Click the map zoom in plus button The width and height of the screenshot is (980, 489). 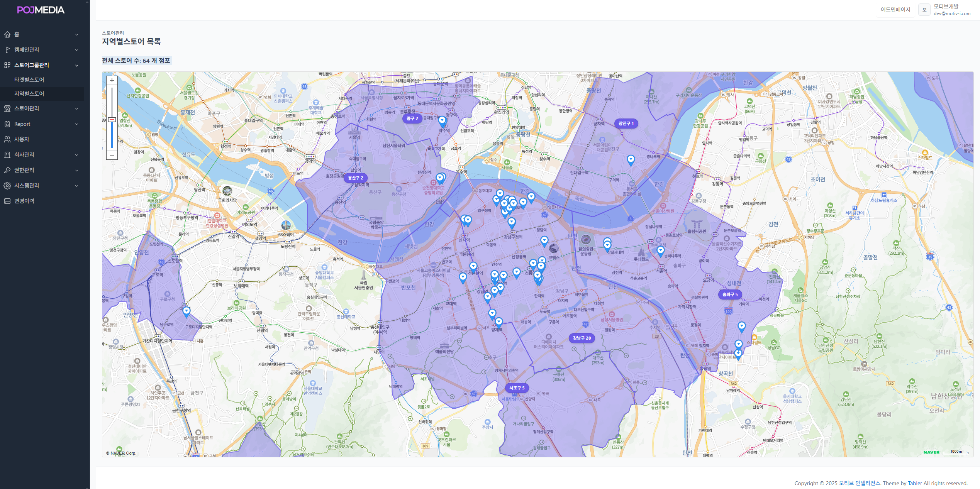(112, 80)
